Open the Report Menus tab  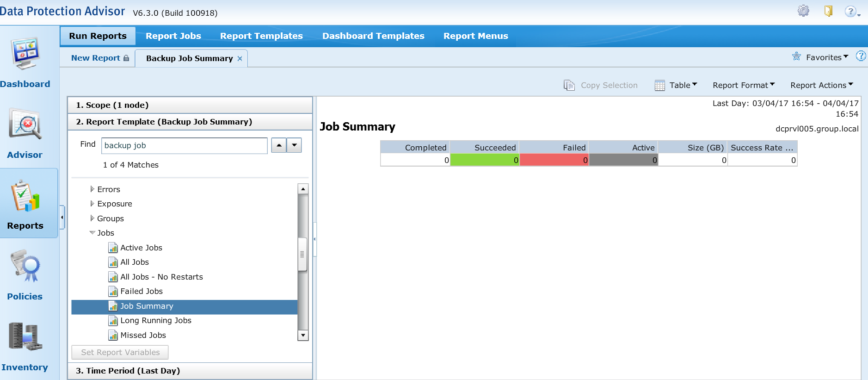tap(475, 36)
